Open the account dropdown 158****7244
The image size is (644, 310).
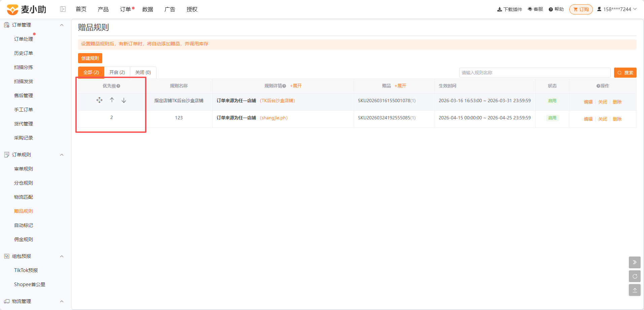[617, 9]
